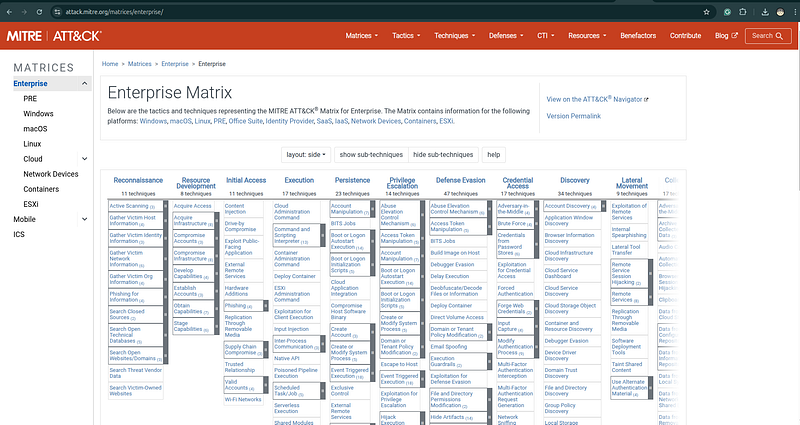The image size is (800, 425).
Task: Open the Lateral Movement tactic header
Action: point(632,183)
